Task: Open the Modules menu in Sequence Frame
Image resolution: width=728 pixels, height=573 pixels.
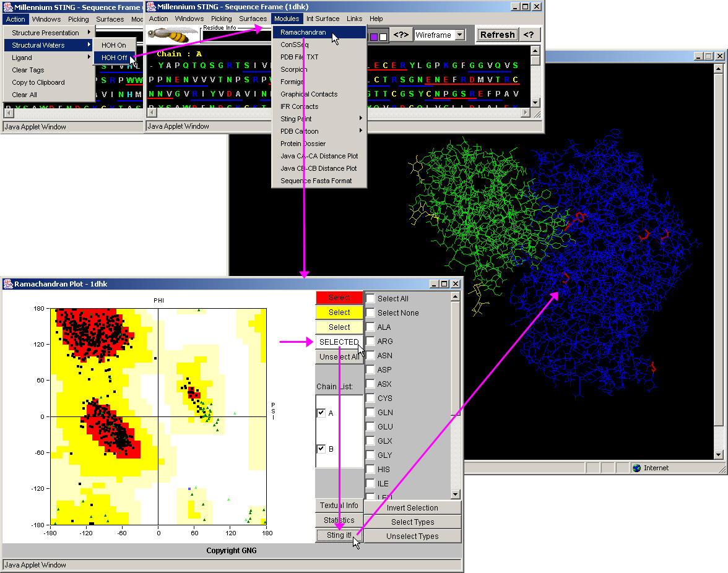Action: (x=287, y=19)
